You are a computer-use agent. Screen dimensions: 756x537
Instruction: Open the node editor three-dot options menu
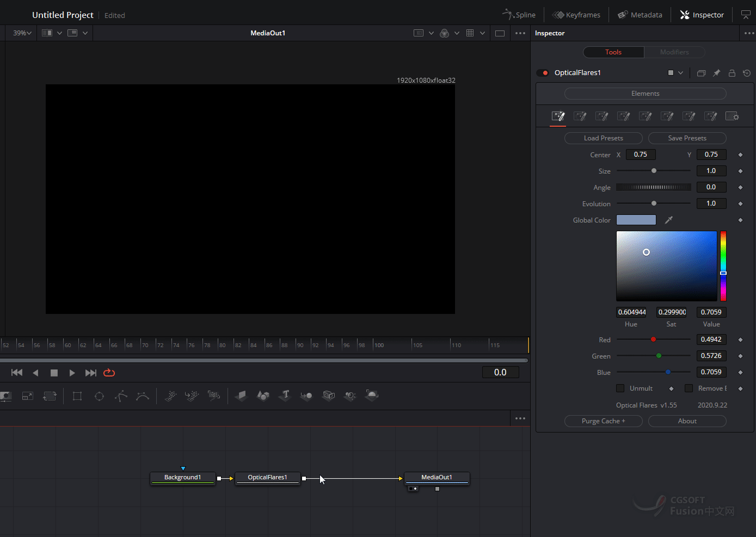520,418
